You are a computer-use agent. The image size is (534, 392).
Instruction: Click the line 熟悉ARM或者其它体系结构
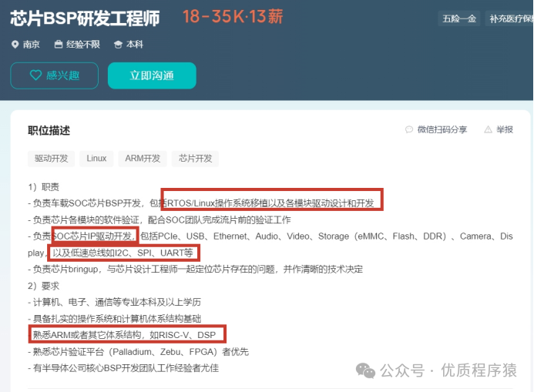[124, 335]
